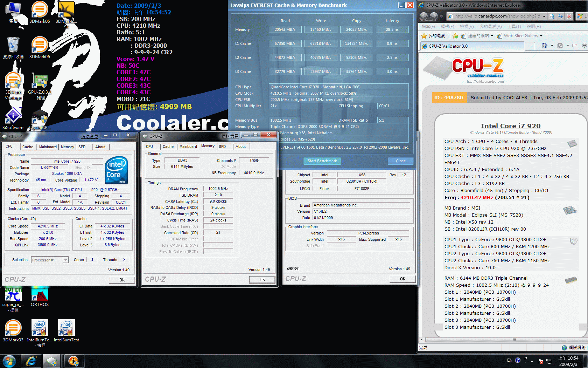Viewport: 588px width, 368px height.
Task: Open the Processor #1 Selection dropdown
Action: pyautogui.click(x=50, y=260)
